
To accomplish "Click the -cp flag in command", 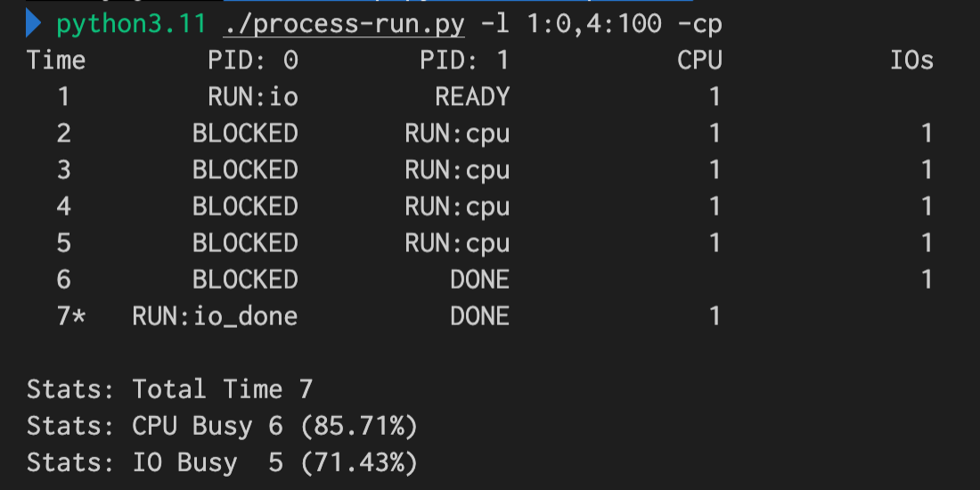I will 699,26.
